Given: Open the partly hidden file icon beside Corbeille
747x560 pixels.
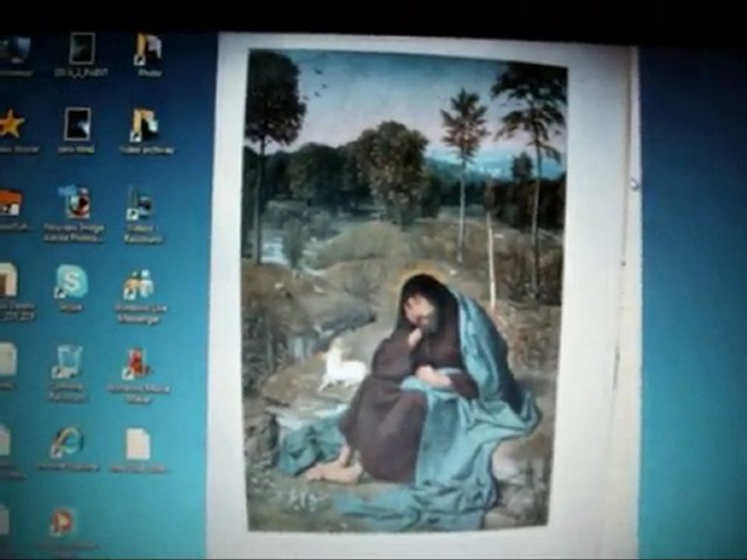Looking at the screenshot, I should pos(7,359).
